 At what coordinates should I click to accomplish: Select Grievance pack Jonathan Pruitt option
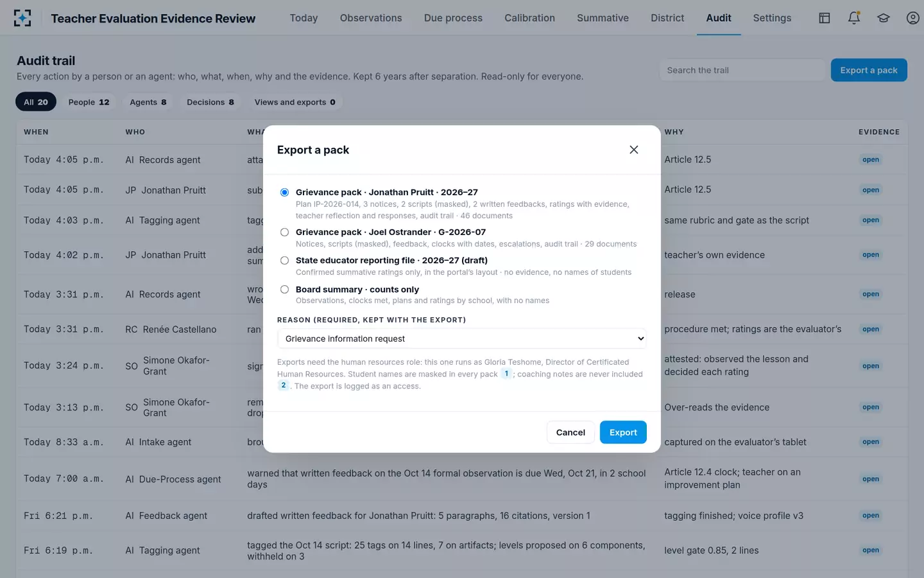[284, 192]
